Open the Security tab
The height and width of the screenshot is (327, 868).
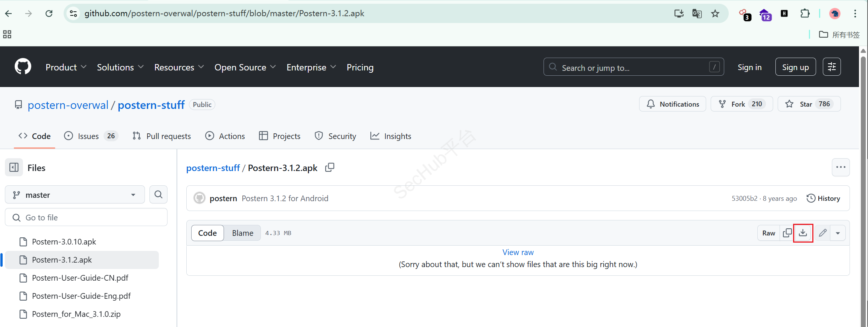point(335,136)
